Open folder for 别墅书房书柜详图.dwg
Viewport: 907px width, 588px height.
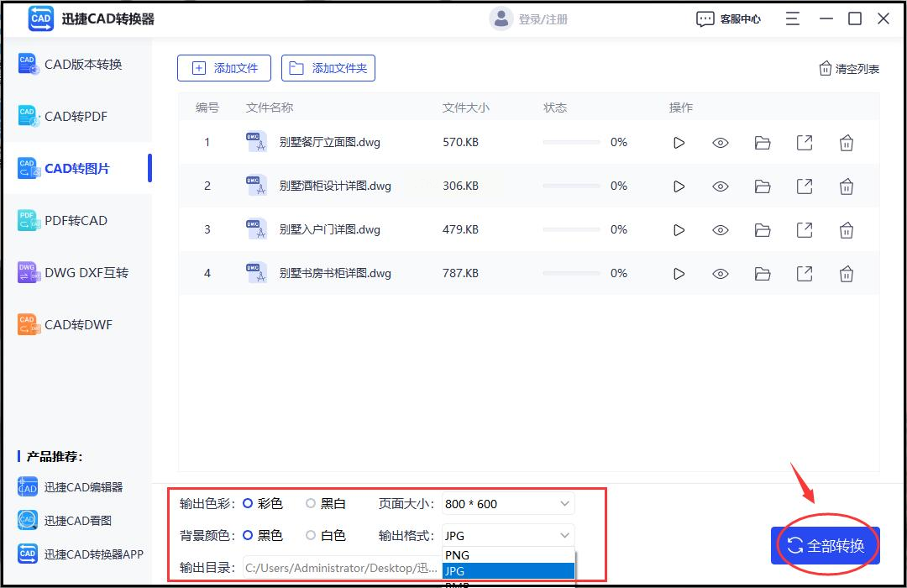763,274
